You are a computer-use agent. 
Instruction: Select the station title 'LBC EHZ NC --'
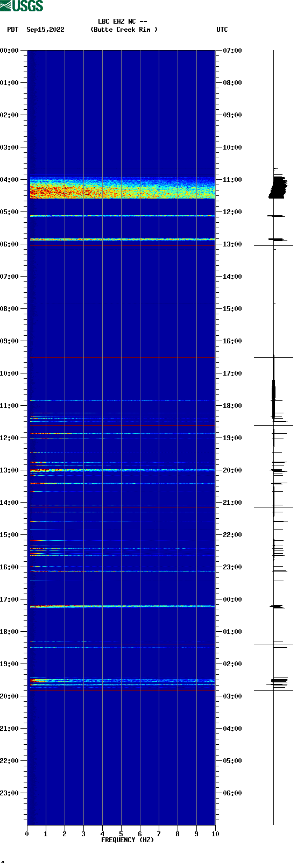pos(123,22)
